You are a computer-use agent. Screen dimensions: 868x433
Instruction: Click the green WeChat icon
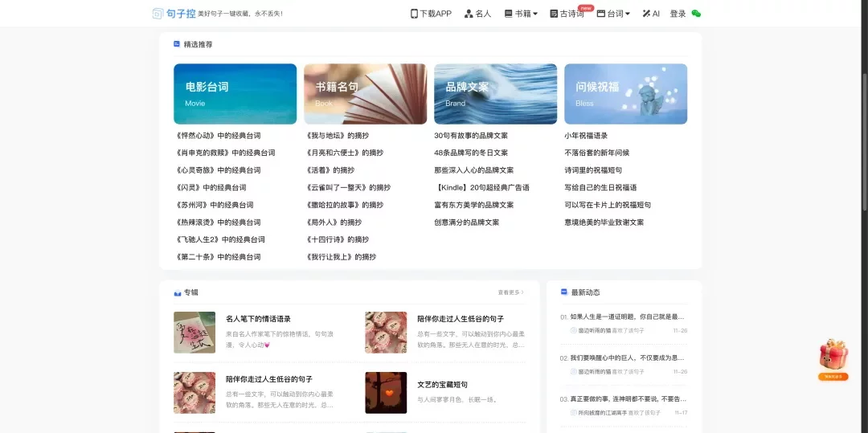(x=696, y=14)
